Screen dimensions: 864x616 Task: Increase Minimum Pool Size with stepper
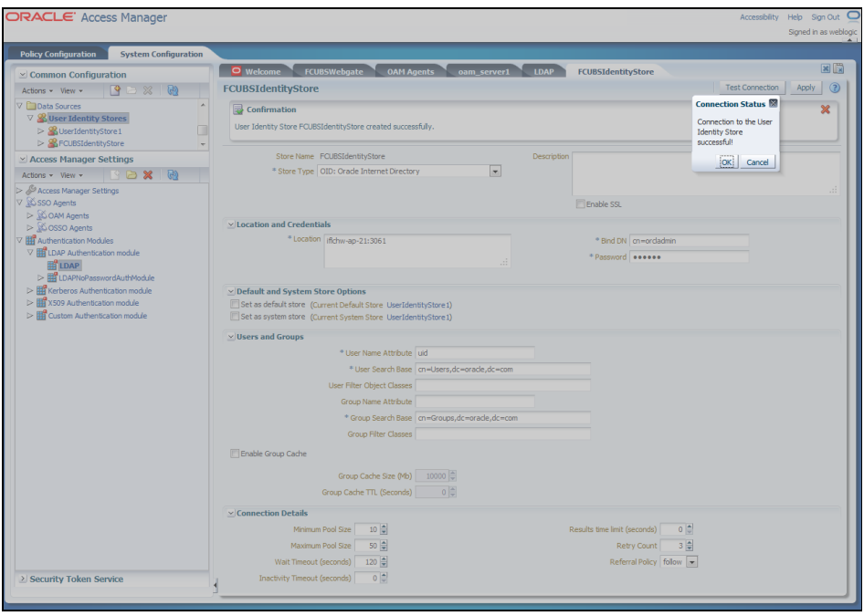tap(385, 527)
